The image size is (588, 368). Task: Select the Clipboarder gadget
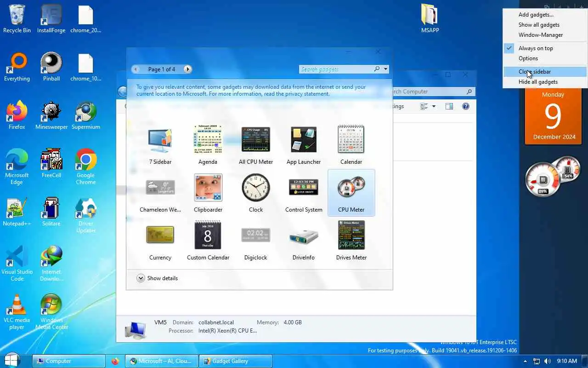click(208, 193)
